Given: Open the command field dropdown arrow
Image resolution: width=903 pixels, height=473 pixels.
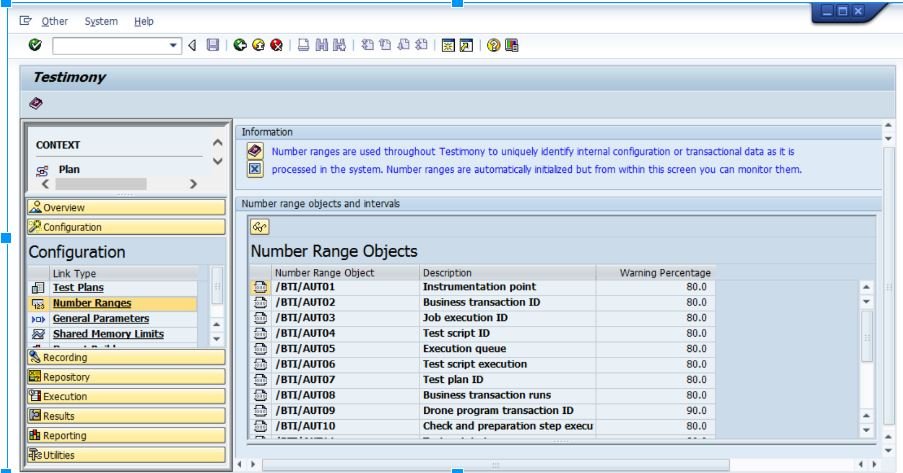Looking at the screenshot, I should (173, 46).
